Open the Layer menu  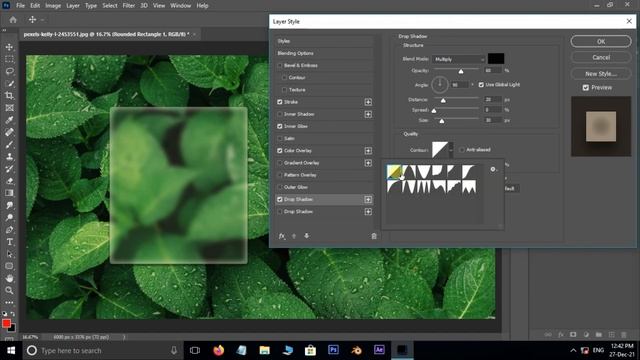[x=73, y=6]
